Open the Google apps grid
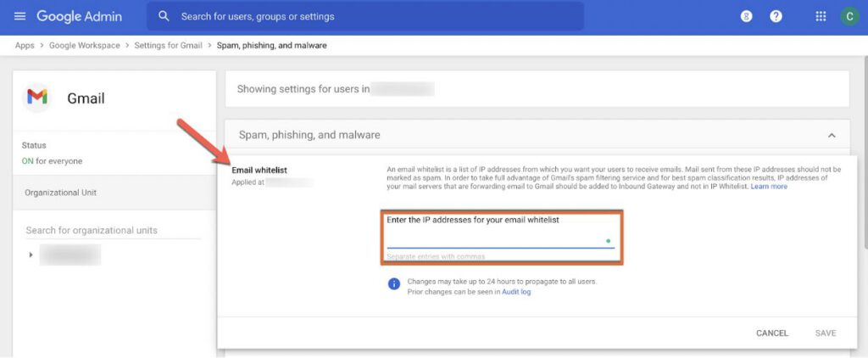The height and width of the screenshot is (358, 868). click(821, 16)
